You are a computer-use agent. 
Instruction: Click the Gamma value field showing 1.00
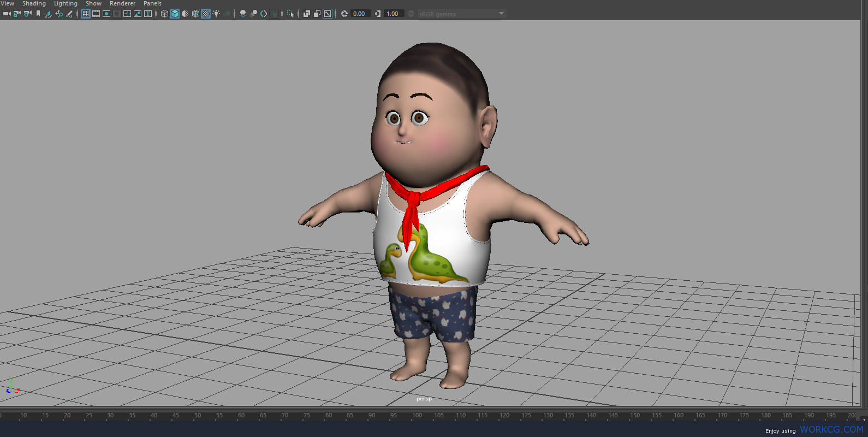394,14
